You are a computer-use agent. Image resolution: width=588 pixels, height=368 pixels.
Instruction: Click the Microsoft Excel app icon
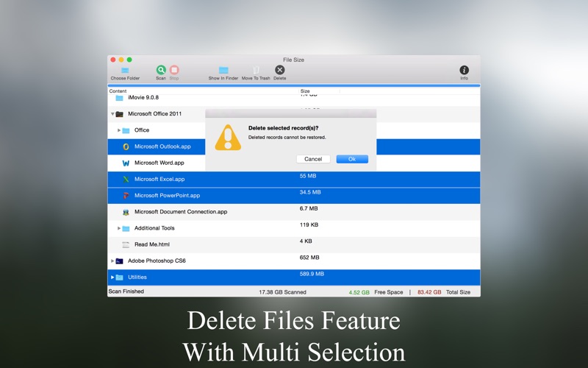coord(126,180)
